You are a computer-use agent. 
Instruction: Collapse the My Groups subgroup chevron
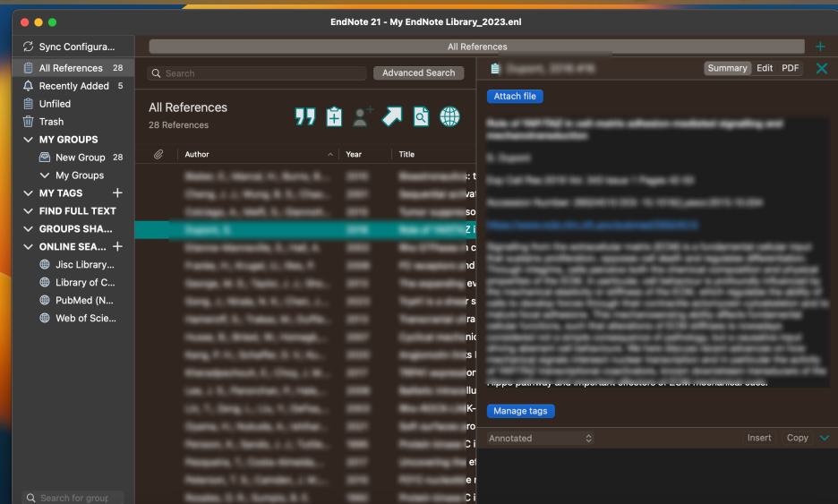[45, 175]
